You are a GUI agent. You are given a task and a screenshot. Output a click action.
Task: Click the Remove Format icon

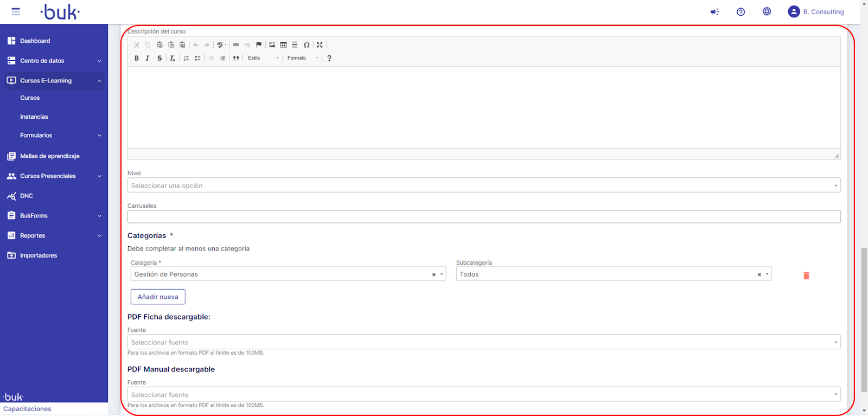[173, 58]
